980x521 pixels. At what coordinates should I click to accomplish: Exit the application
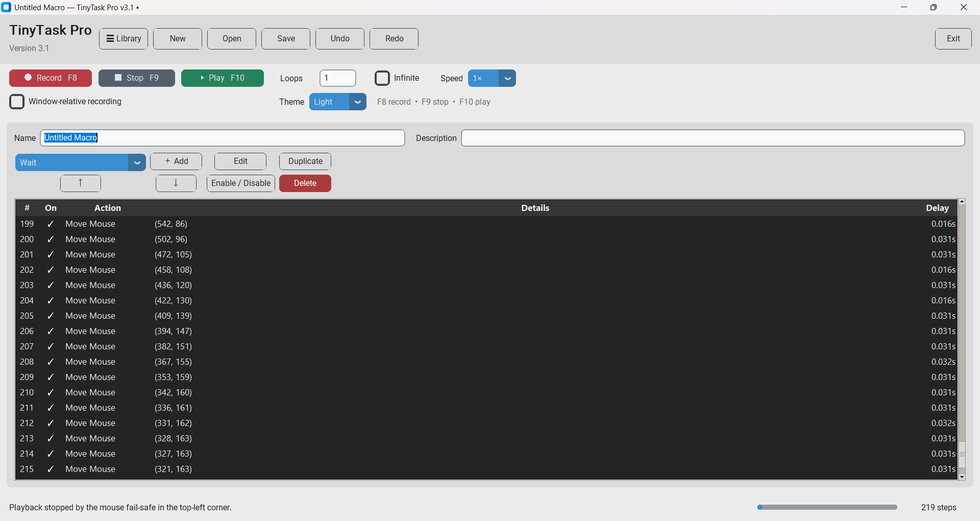click(953, 39)
